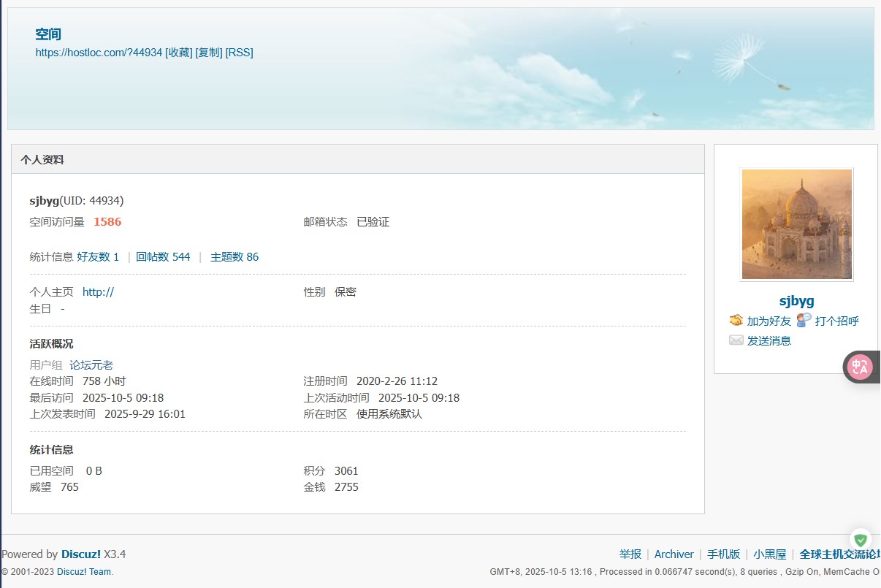The image size is (881, 588).
Task: Click the 举报 report link
Action: click(x=630, y=554)
